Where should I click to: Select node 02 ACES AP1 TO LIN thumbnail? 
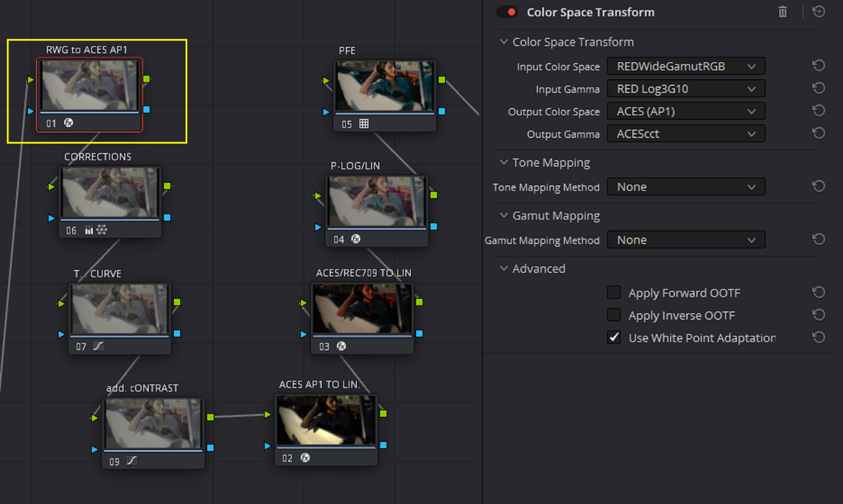326,420
